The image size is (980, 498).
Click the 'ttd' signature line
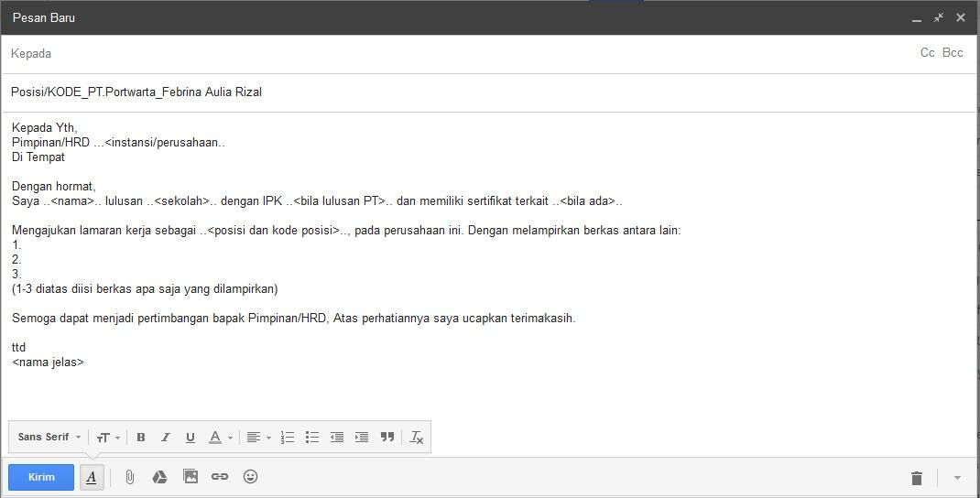18,348
